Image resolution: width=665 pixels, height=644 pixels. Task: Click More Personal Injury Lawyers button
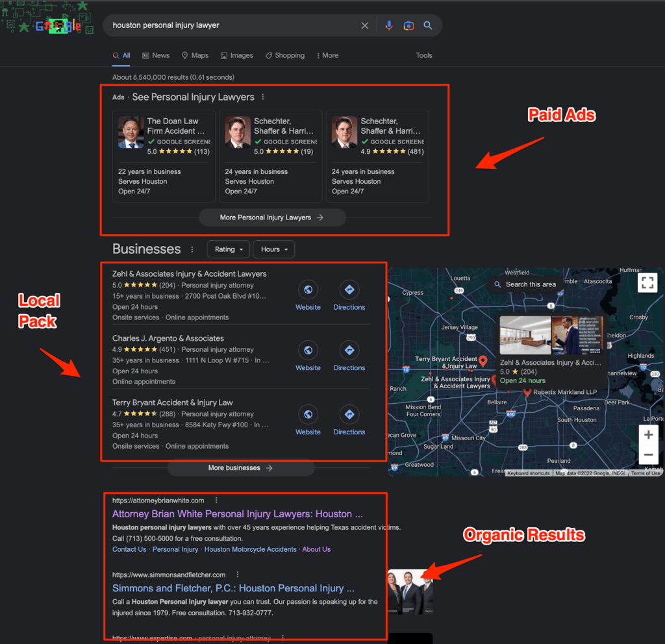pyautogui.click(x=272, y=217)
